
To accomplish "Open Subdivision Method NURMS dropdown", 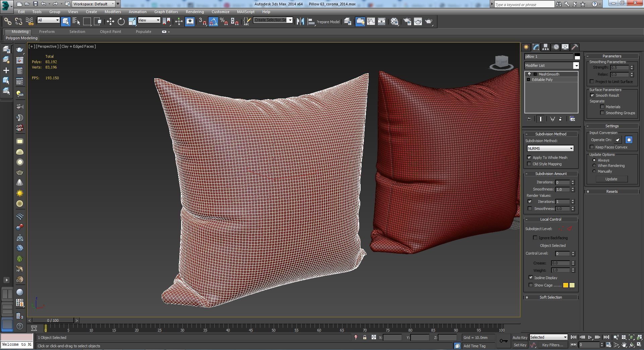I will 550,148.
